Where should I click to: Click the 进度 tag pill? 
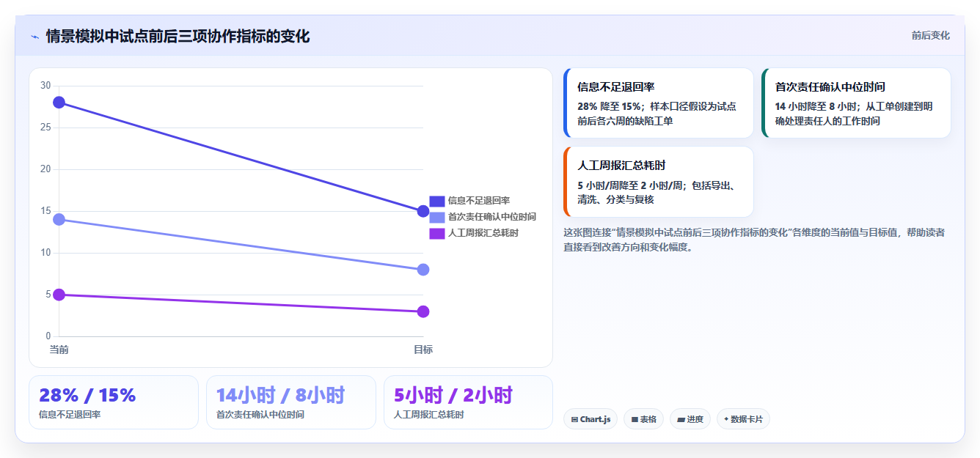690,419
